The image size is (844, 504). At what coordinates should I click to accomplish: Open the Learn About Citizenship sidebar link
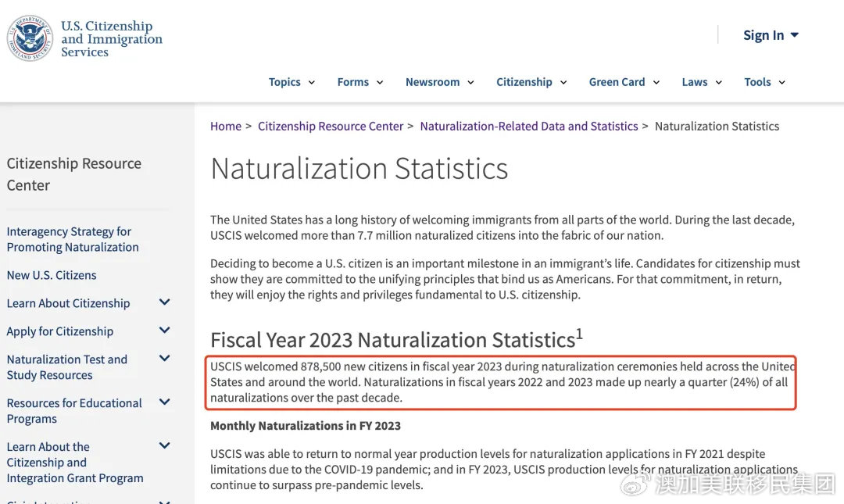(68, 303)
